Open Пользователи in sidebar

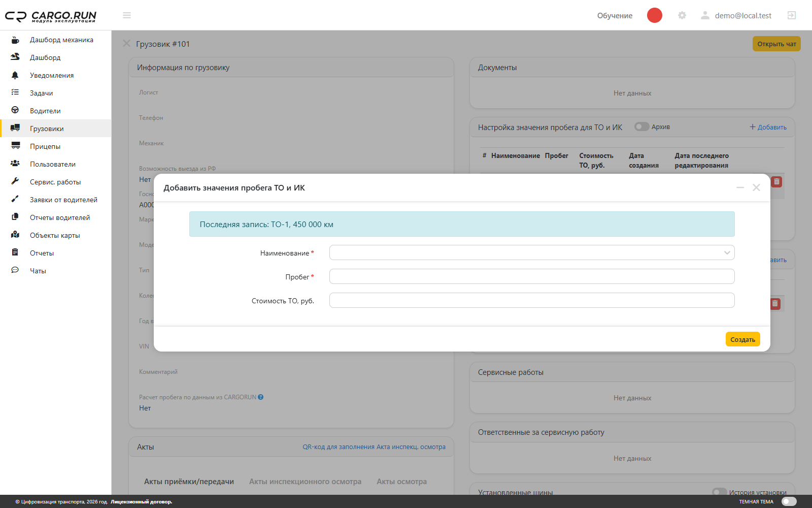[56, 164]
